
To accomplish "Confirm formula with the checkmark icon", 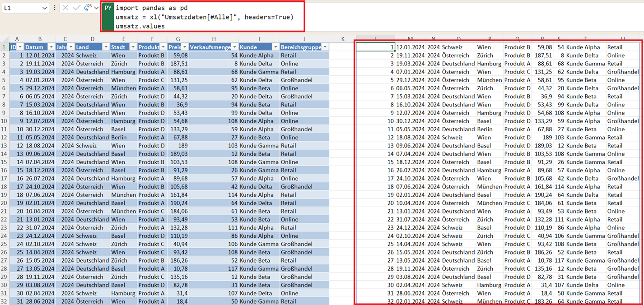I will tap(76, 8).
